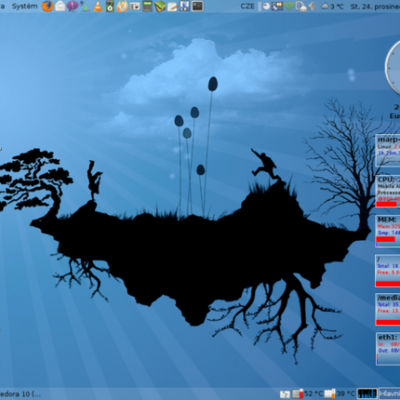This screenshot has height=400, width=400.
Task: Open the system monitor graph applet
Action: click(x=367, y=394)
